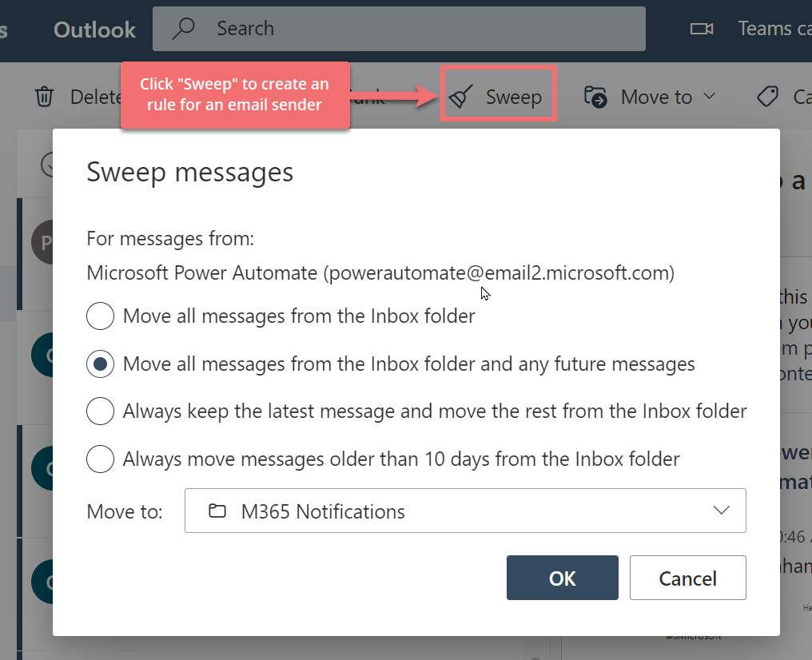This screenshot has width=812, height=660.
Task: Click the Teams call camera icon
Action: [702, 29]
